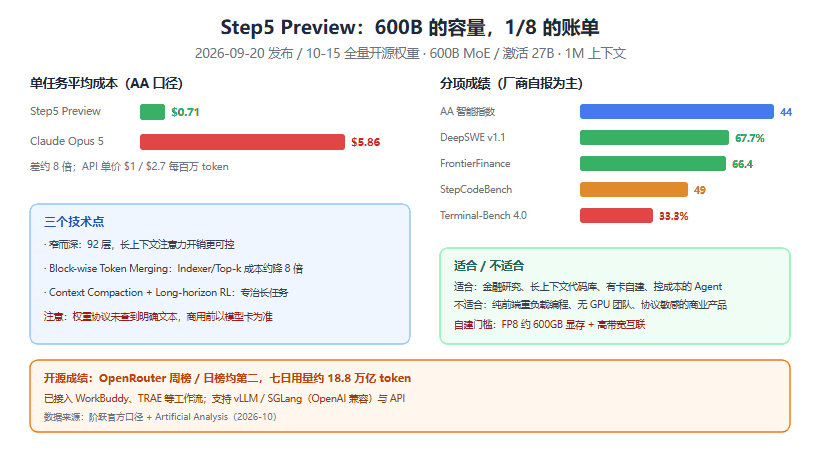Screen dimensions: 820x470
Task: Click the 'AA 智能指数' label
Action: click(468, 111)
